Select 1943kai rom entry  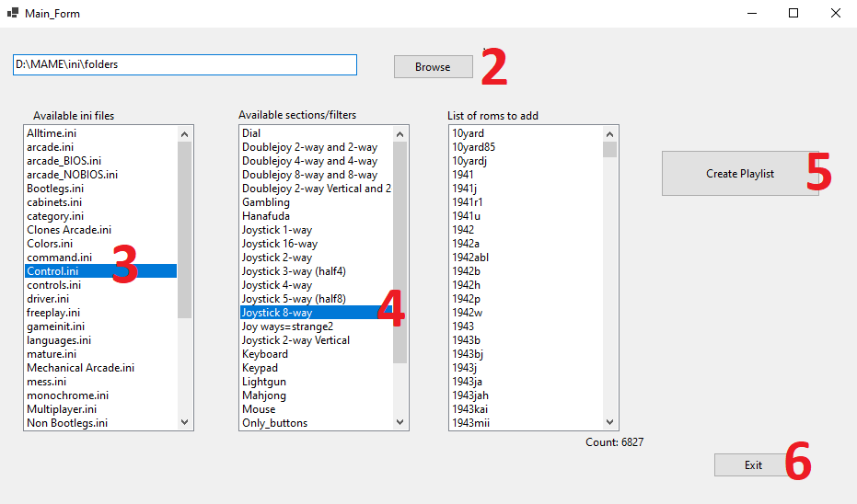click(x=526, y=409)
